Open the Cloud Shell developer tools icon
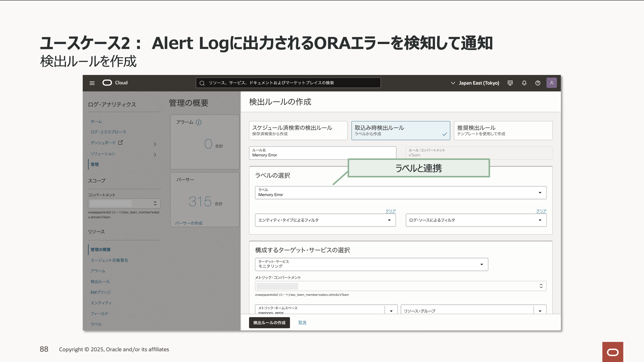Screen dimensions: 644x362 (510, 83)
